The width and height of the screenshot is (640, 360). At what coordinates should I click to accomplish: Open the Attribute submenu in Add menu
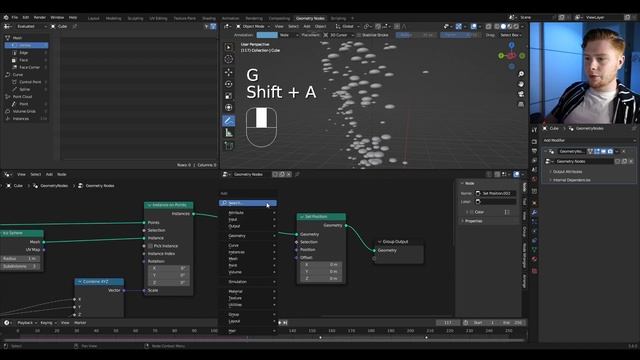click(x=249, y=213)
